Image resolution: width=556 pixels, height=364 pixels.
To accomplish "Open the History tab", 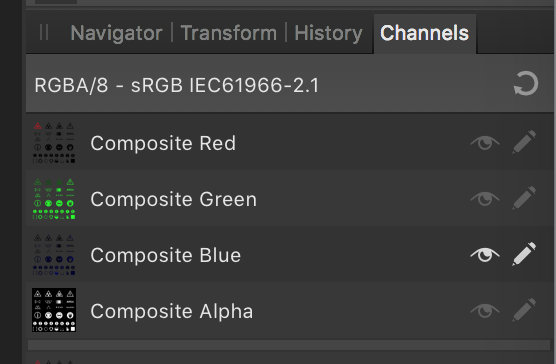I will coord(328,33).
